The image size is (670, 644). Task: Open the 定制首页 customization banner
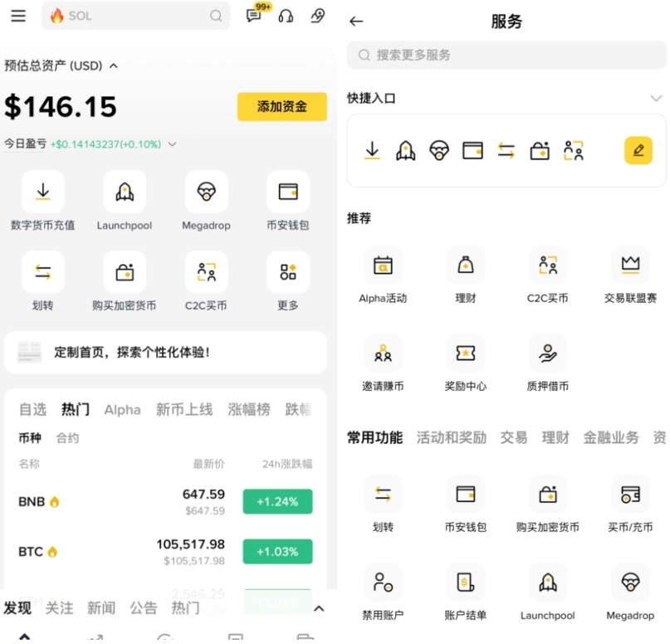click(165, 353)
